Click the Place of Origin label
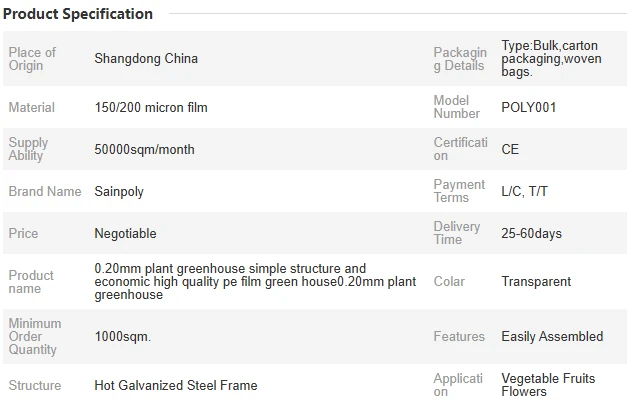 32,59
